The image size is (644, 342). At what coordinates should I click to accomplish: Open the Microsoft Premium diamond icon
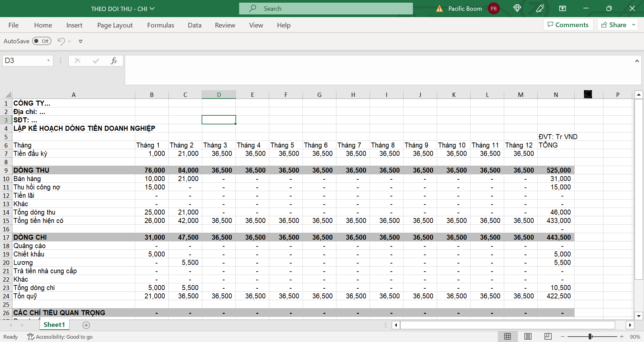[x=517, y=8]
